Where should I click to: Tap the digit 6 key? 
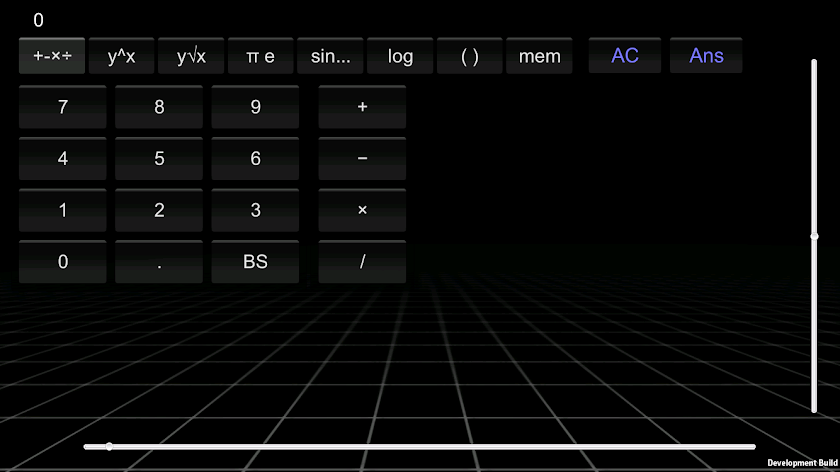[256, 159]
